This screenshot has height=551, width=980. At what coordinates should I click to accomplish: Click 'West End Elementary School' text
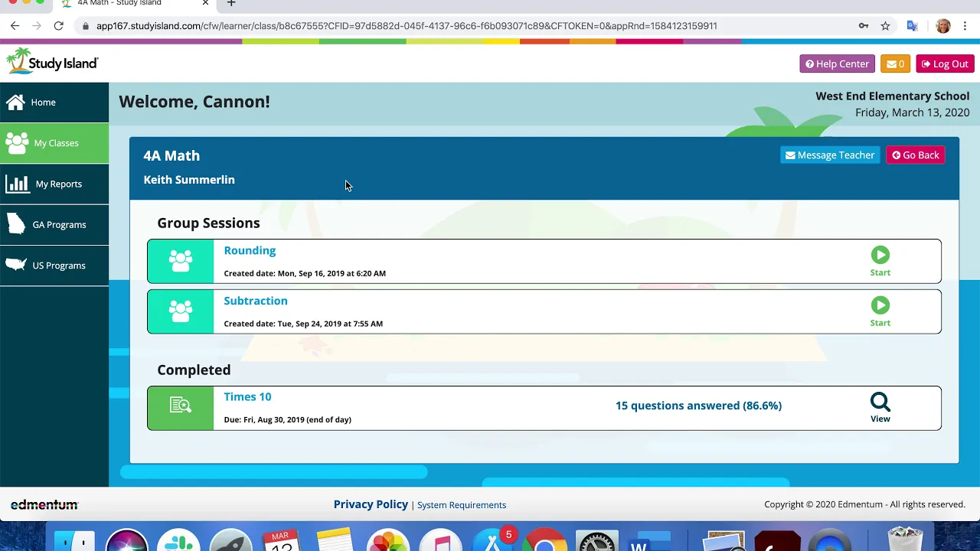(893, 96)
